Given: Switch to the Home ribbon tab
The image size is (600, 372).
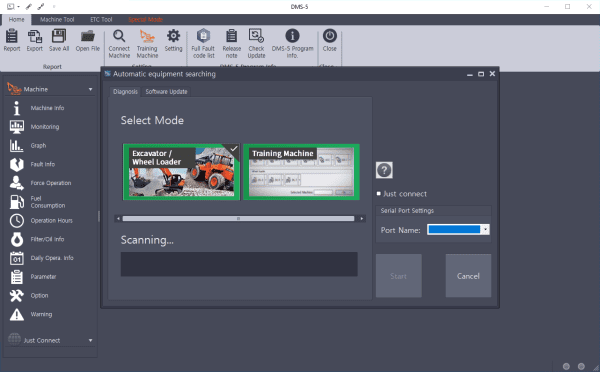Looking at the screenshot, I should pyautogui.click(x=16, y=20).
